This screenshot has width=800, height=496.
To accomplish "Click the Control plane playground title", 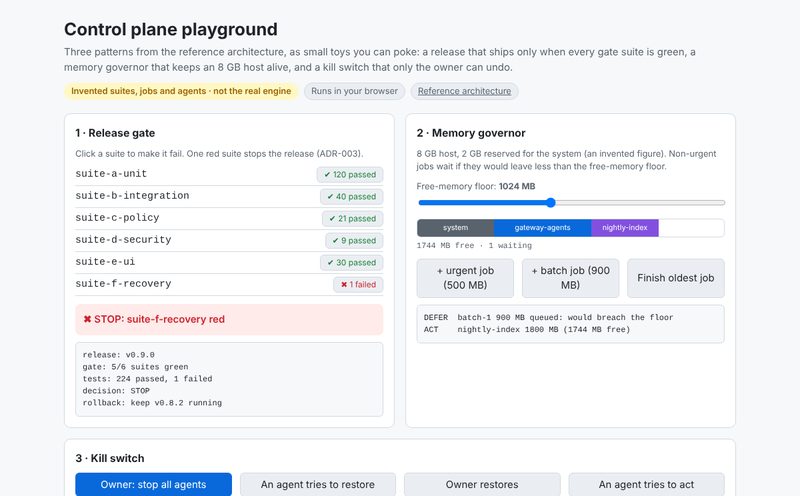I will pyautogui.click(x=171, y=30).
